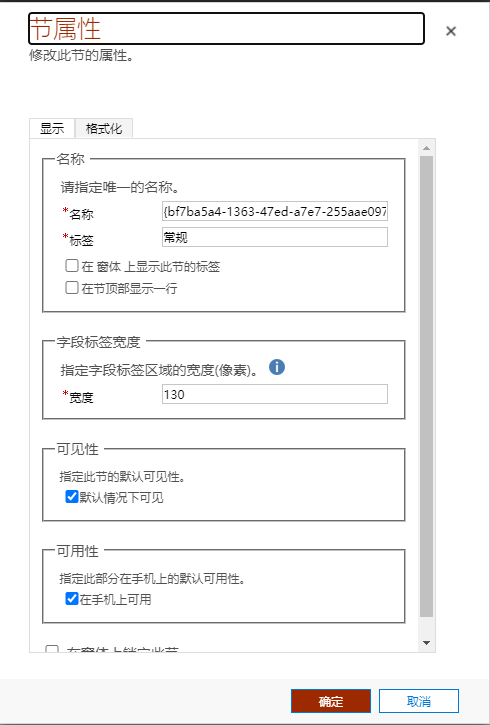Cancel with the 取消 button

click(419, 701)
